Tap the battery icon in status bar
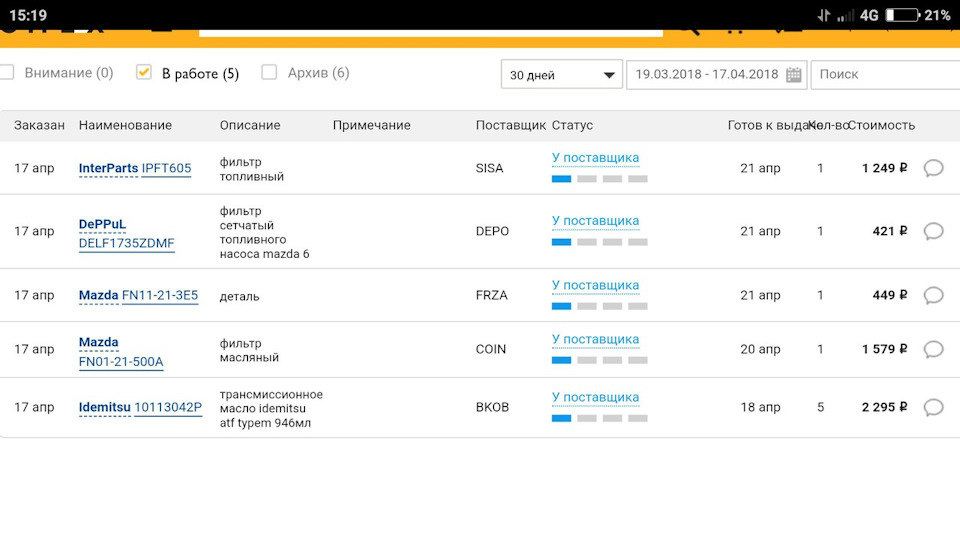The height and width of the screenshot is (540, 960). point(902,15)
